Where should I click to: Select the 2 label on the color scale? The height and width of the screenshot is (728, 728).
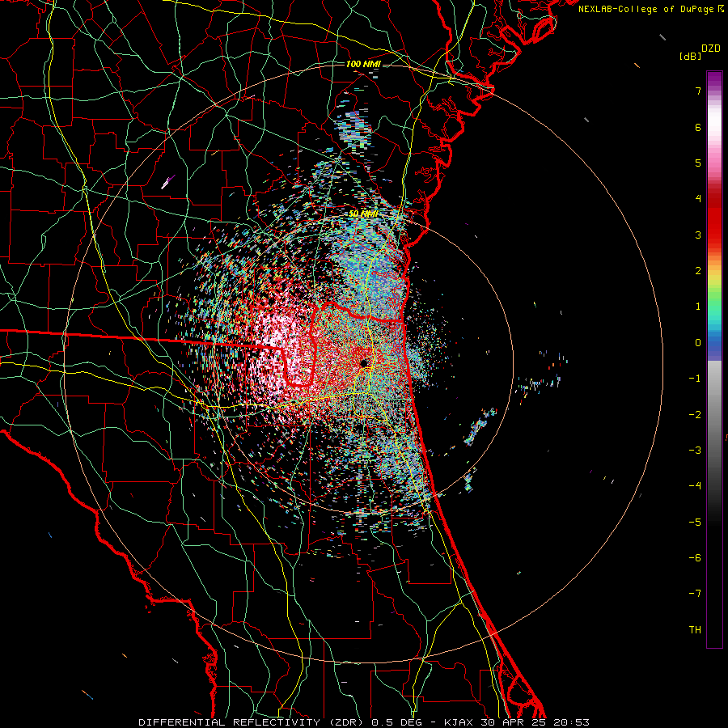(x=698, y=271)
